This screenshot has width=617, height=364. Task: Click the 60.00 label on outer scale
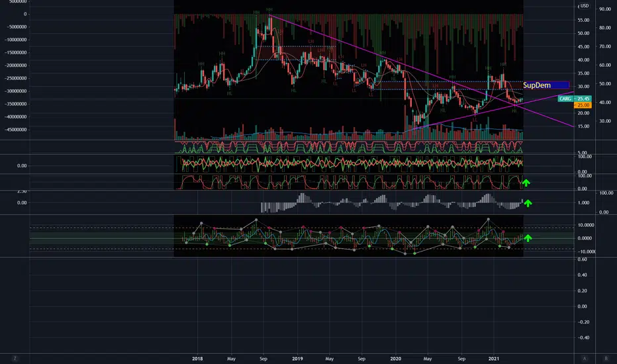(605, 66)
